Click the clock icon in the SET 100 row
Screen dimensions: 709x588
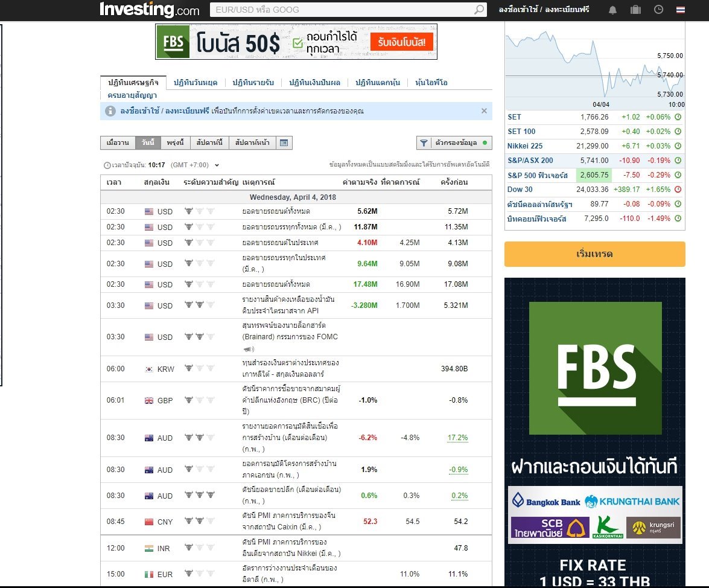point(678,131)
